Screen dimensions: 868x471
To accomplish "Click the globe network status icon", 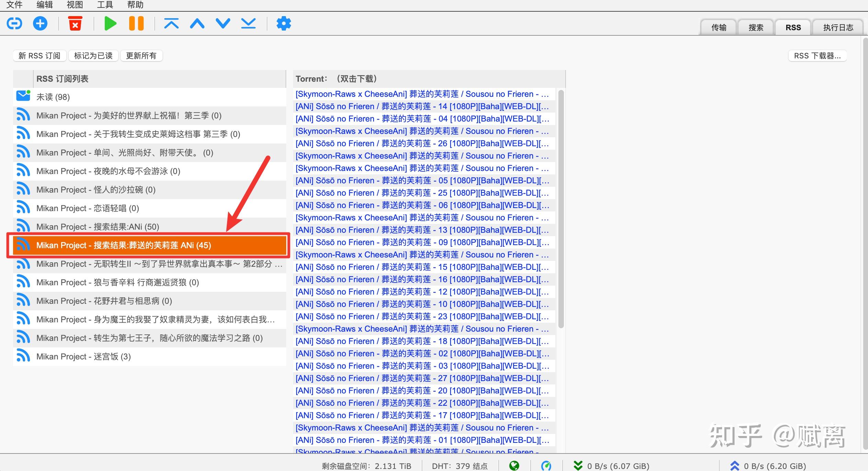I will click(x=514, y=466).
